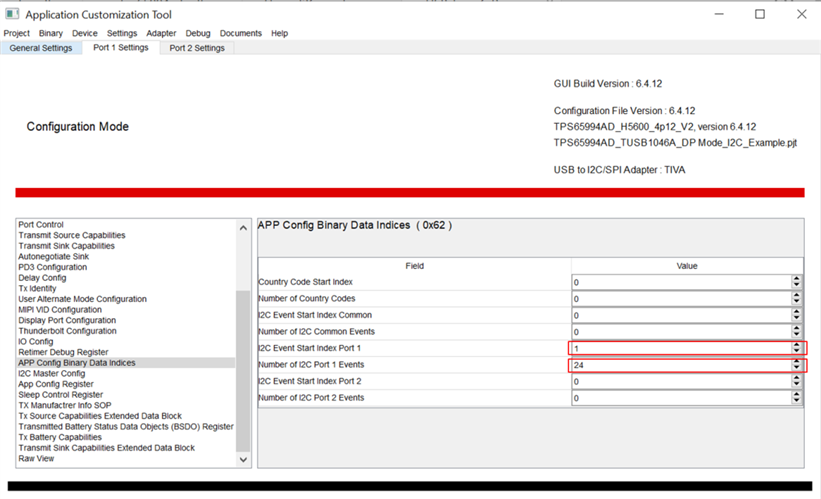This screenshot has height=499, width=821.
Task: Click I2C Event Start Index Port 1 spinner
Action: click(x=796, y=348)
